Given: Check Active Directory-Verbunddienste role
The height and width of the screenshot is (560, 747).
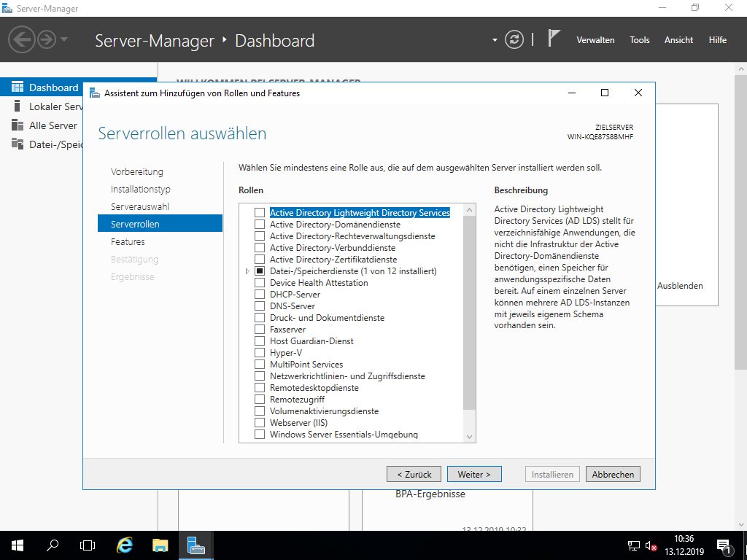Looking at the screenshot, I should [260, 248].
